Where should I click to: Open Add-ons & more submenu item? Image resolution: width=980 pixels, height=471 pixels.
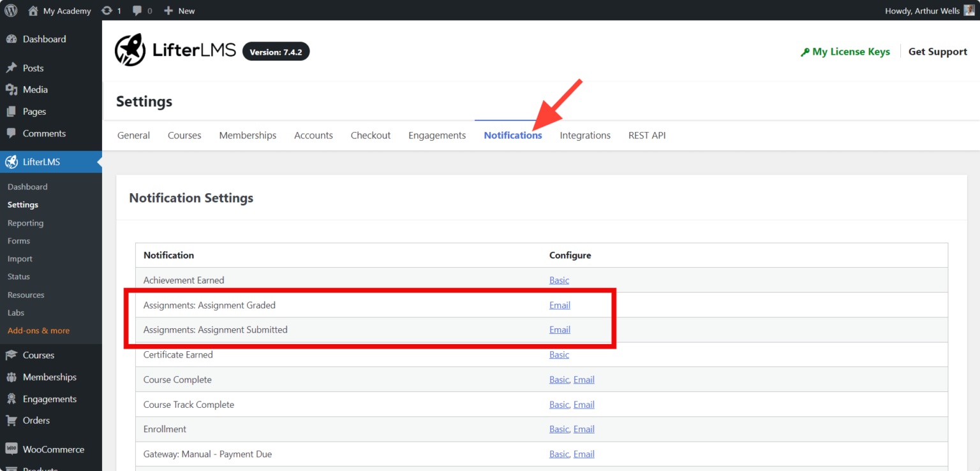[38, 331]
